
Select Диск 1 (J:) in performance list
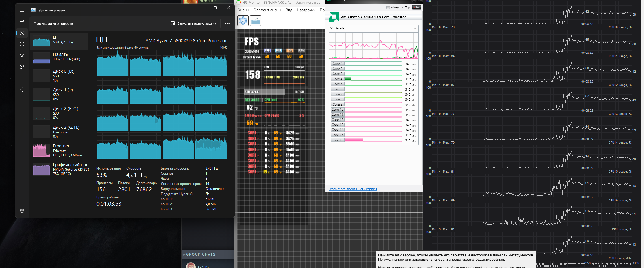pyautogui.click(x=59, y=95)
